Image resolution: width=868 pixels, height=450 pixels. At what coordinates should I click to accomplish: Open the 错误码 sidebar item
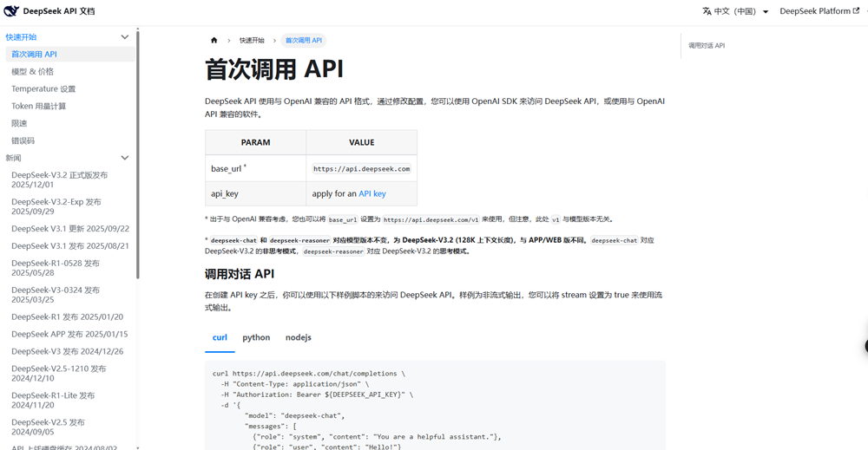23,140
